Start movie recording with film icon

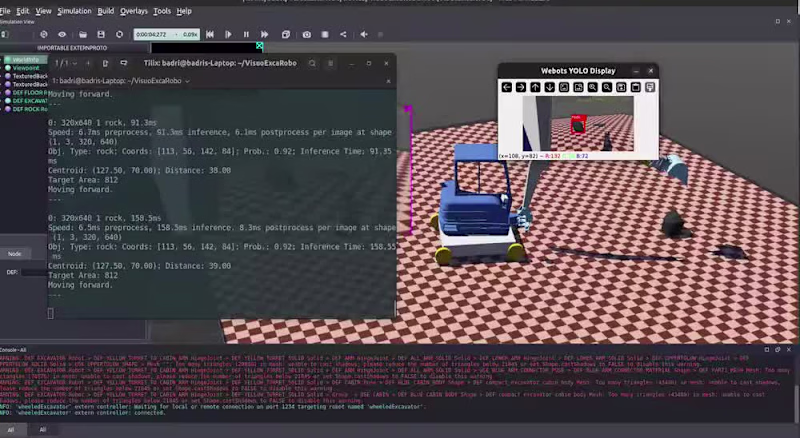(x=325, y=34)
